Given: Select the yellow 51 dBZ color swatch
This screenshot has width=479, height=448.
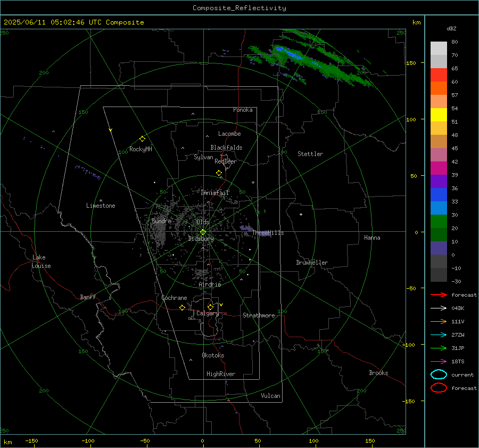Looking at the screenshot, I should pyautogui.click(x=439, y=115).
